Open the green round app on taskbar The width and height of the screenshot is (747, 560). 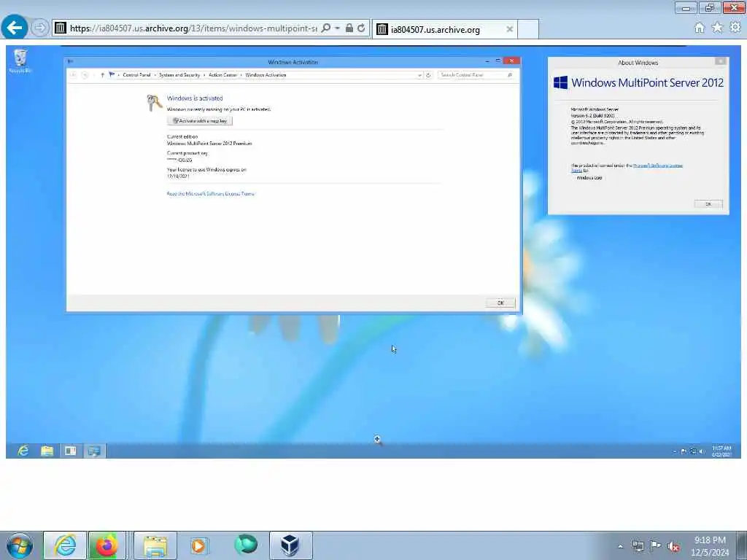246,545
